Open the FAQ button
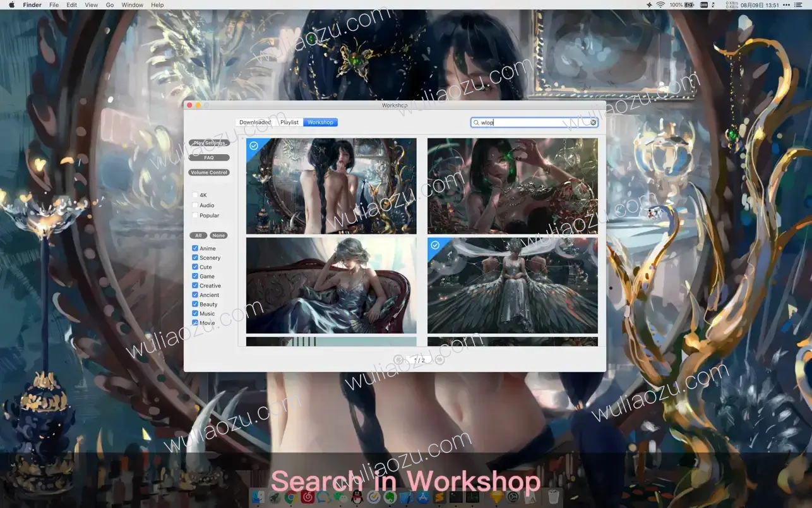Screen dimensions: 812x508 coord(209,157)
